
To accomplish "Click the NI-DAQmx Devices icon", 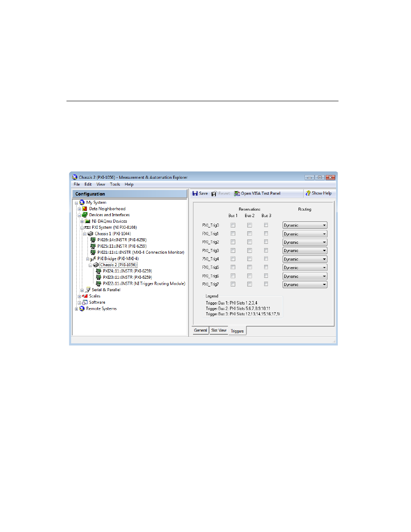I will point(87,221).
